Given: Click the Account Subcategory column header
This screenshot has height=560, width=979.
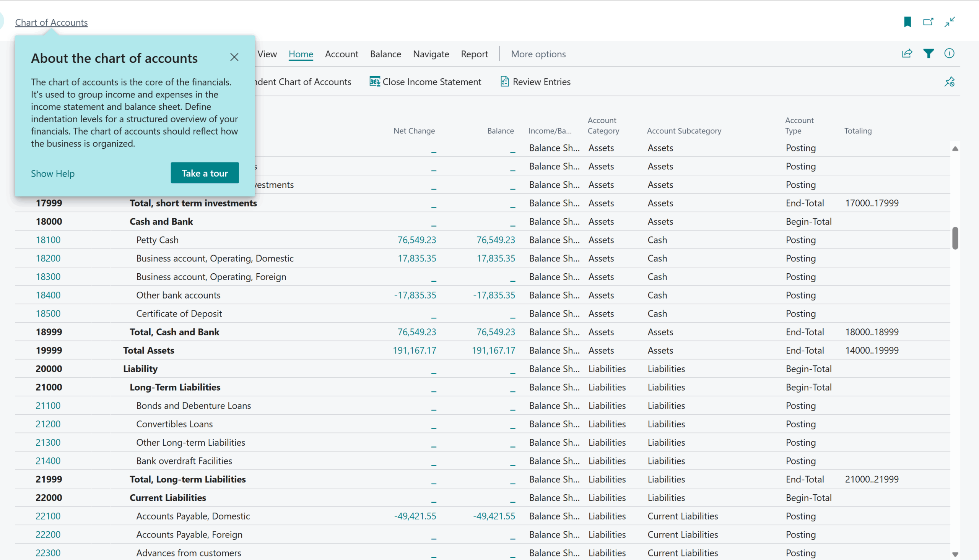Looking at the screenshot, I should tap(684, 131).
